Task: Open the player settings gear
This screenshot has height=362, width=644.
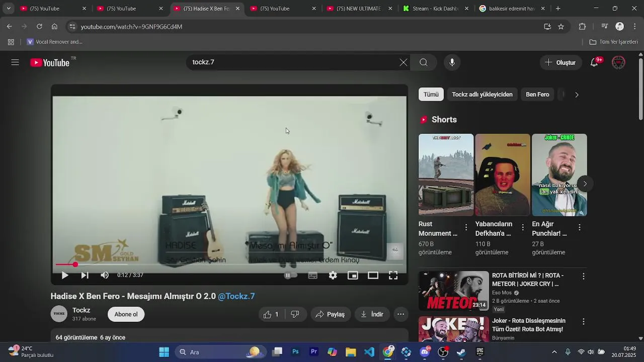Action: click(x=333, y=275)
